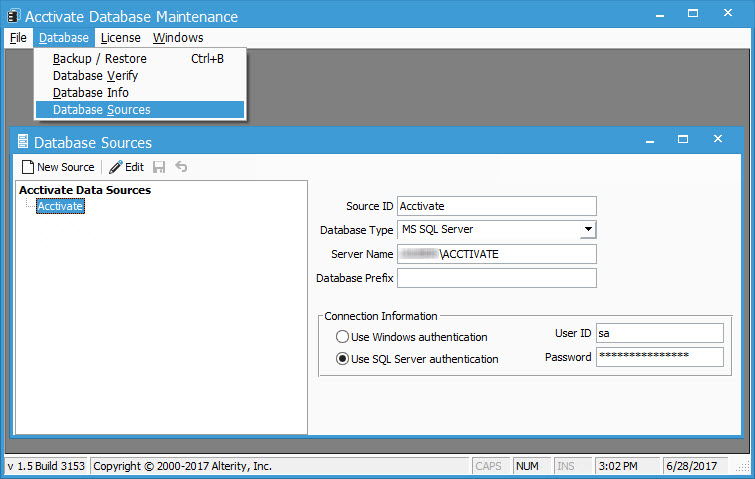
Task: Open the Windows menu
Action: click(x=178, y=38)
